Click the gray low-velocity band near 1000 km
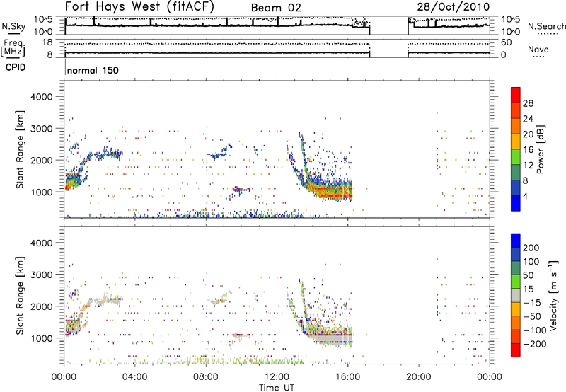The width and height of the screenshot is (566, 392). [x=331, y=339]
